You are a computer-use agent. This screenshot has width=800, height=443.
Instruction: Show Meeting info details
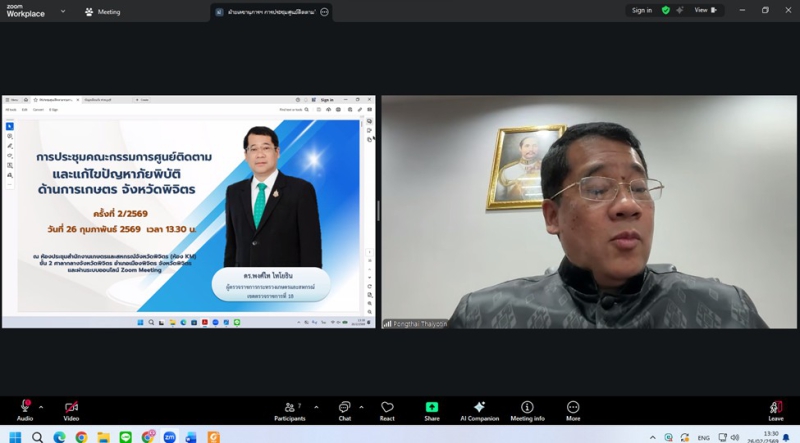pyautogui.click(x=527, y=408)
